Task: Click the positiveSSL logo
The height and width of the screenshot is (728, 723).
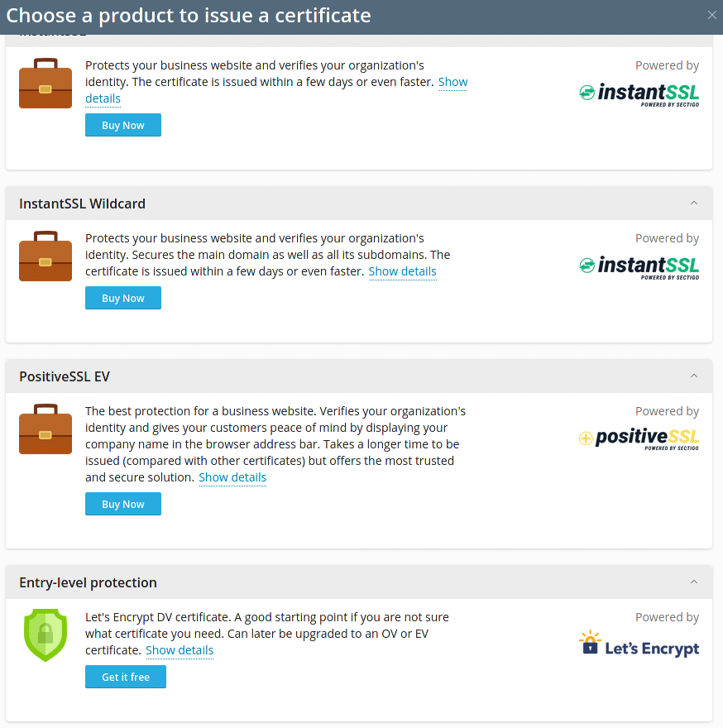Action: point(639,438)
